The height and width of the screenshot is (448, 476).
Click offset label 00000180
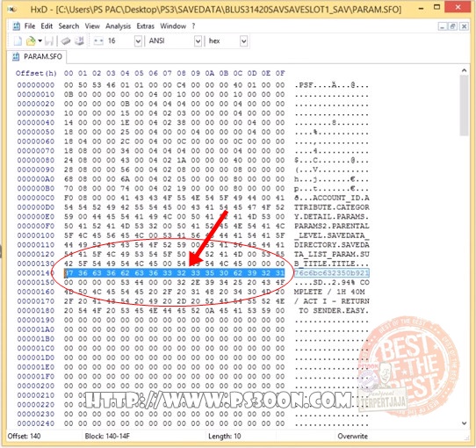click(x=35, y=311)
